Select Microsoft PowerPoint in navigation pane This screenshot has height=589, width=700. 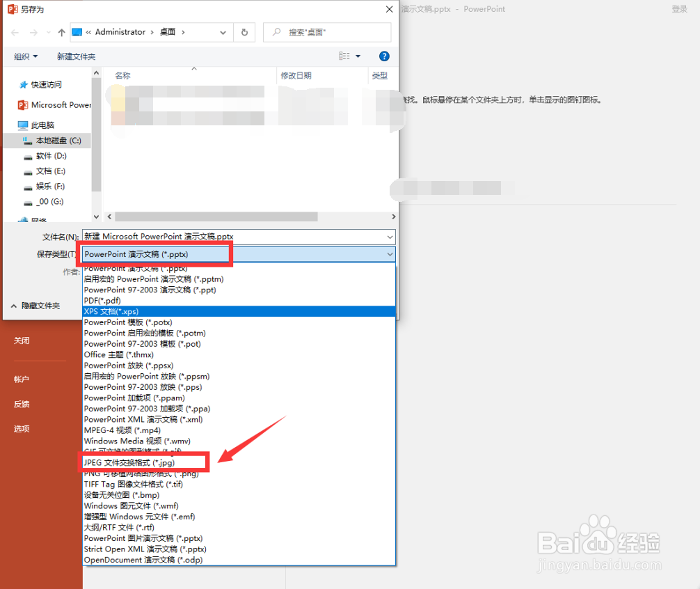(x=54, y=104)
